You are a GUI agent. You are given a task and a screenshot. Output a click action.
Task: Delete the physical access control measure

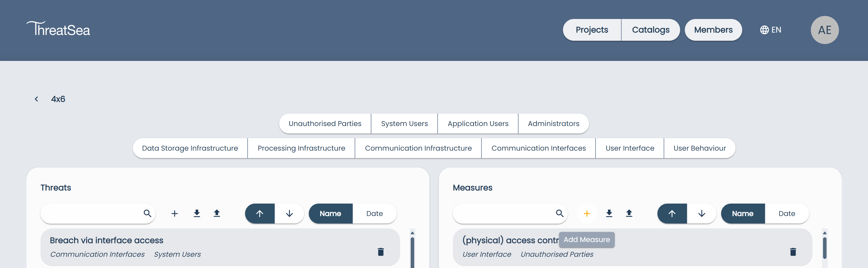pyautogui.click(x=793, y=252)
